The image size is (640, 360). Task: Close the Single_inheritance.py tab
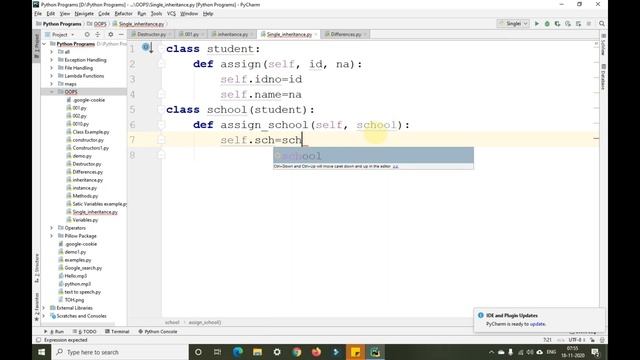(x=316, y=35)
